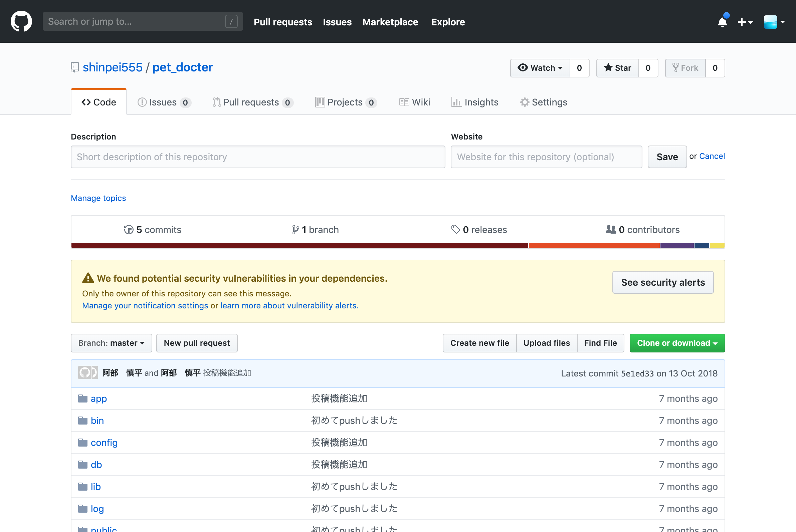This screenshot has width=796, height=532.
Task: Click the branch icon next to 1 branch
Action: point(294,229)
